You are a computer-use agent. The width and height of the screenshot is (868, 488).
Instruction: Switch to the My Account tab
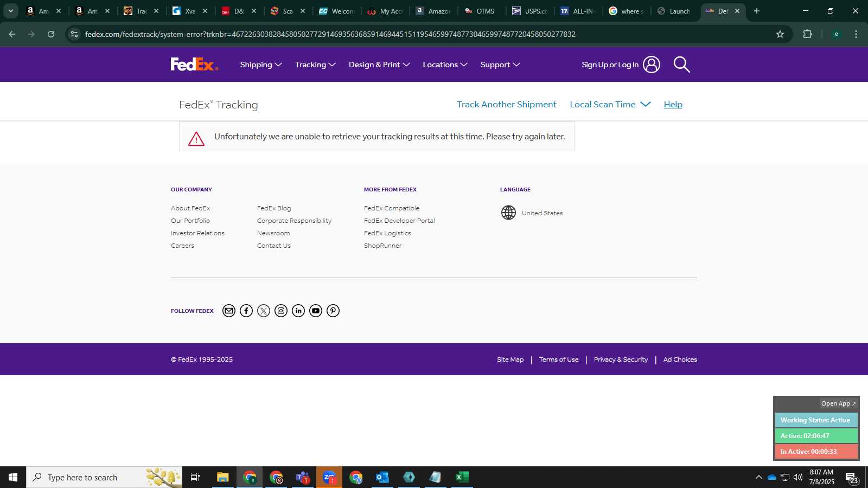[x=385, y=11]
